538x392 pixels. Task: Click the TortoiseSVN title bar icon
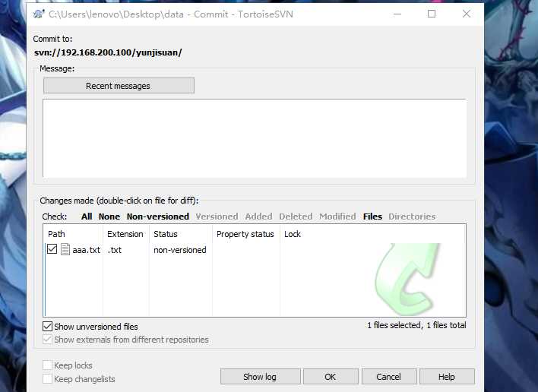click(39, 14)
